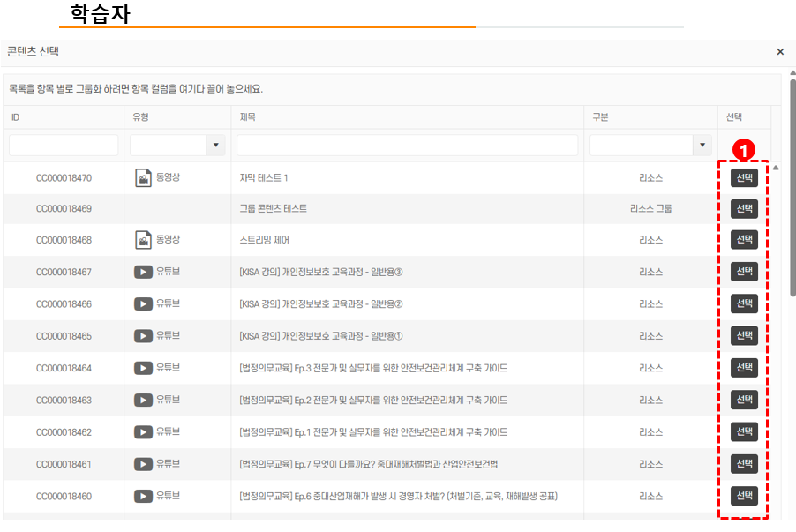Click the video icon for 스트리밍 제어

point(143,240)
